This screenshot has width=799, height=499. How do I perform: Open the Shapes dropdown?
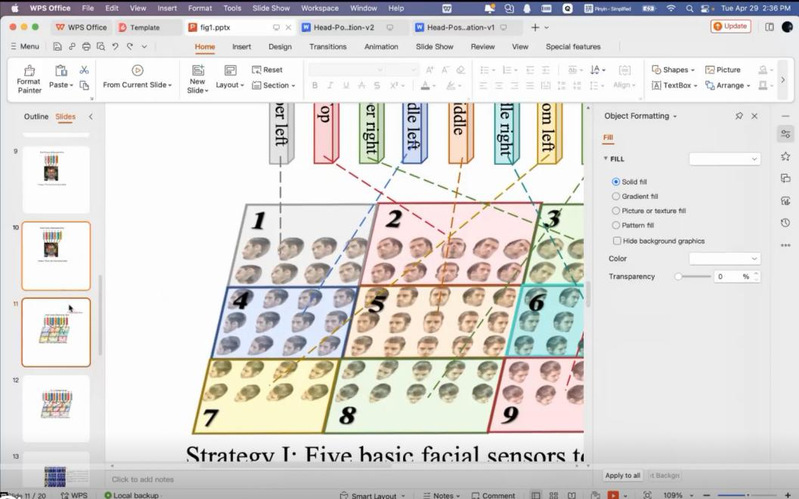[x=671, y=70]
